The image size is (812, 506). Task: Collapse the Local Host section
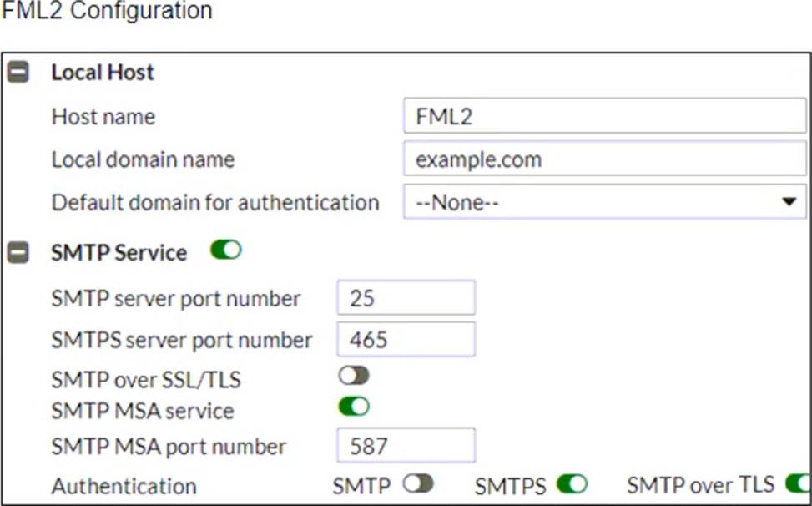[18, 73]
